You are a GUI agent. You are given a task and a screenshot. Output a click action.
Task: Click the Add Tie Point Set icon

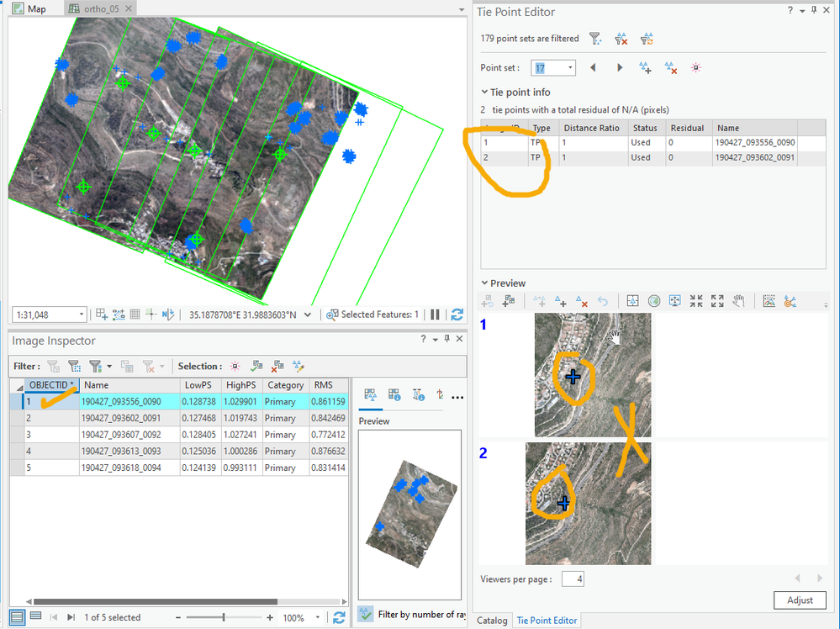coord(645,68)
